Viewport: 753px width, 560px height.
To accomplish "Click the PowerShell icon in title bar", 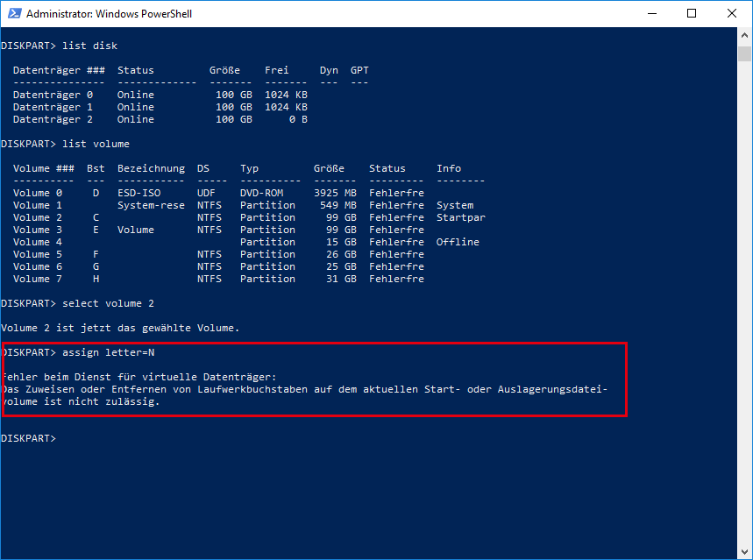I will pos(14,14).
